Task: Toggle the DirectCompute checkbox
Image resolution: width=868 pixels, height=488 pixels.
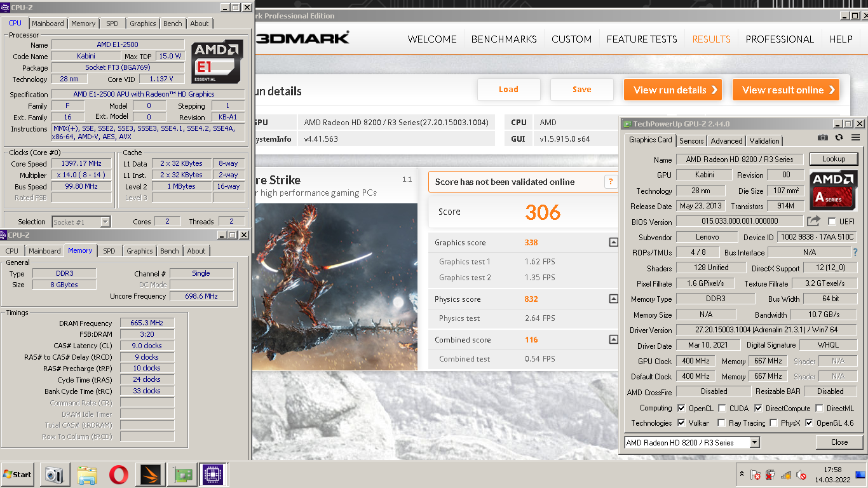Action: (758, 408)
